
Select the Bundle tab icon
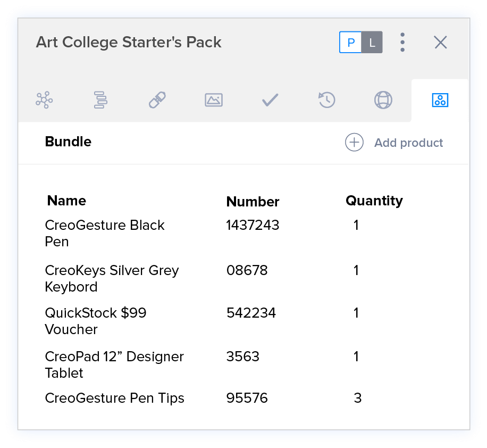coord(440,99)
